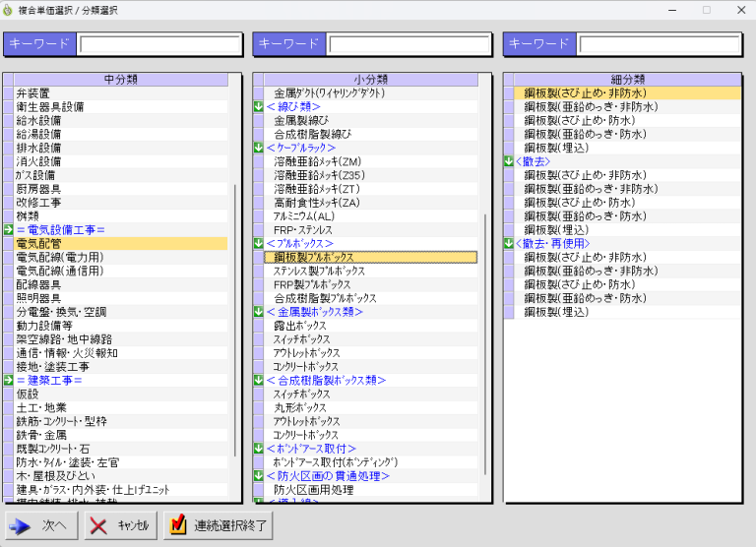
Task: Select 給水設備 row
Action: [x=120, y=120]
